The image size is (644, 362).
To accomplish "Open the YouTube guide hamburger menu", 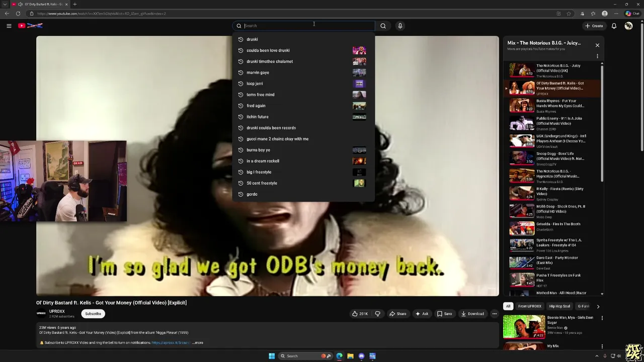I will [x=9, y=26].
